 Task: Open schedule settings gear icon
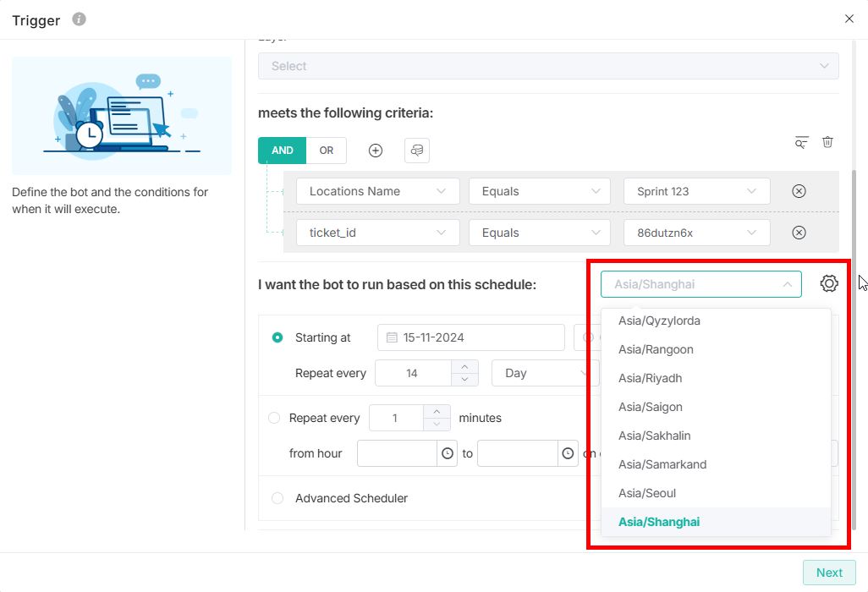(829, 284)
